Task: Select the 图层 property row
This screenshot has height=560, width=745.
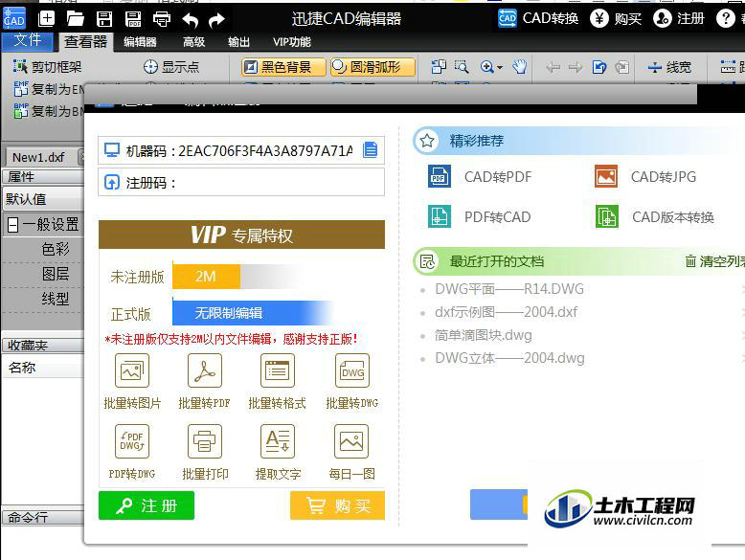Action: click(56, 274)
